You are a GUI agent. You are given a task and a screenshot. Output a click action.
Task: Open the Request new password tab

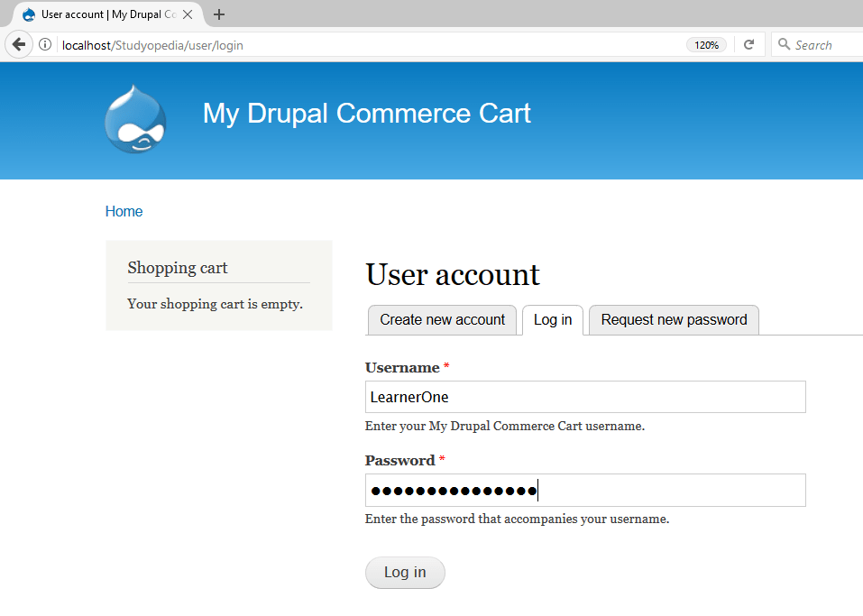pos(674,320)
